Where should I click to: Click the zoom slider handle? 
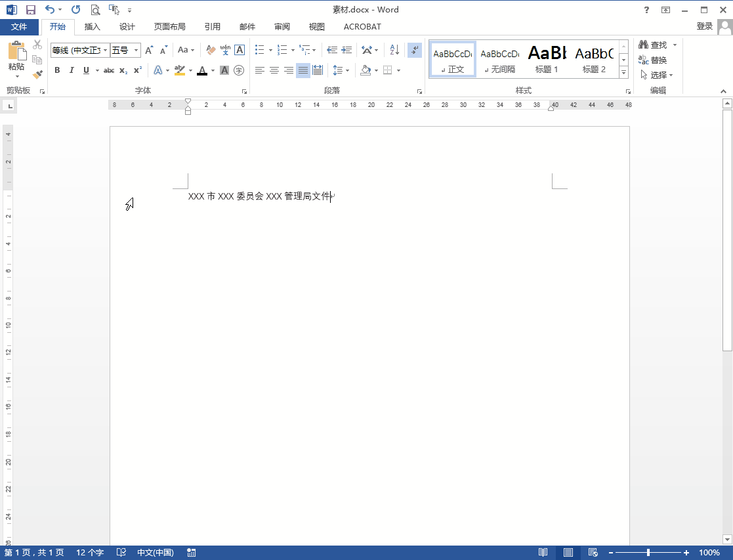point(648,553)
